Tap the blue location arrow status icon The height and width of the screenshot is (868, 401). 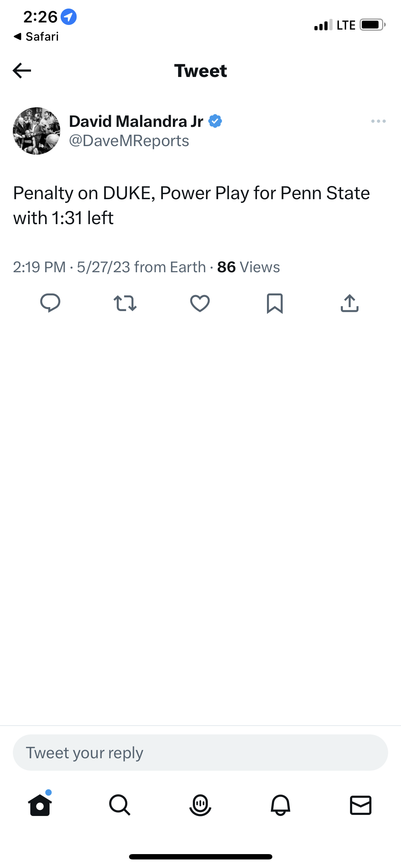click(x=68, y=17)
